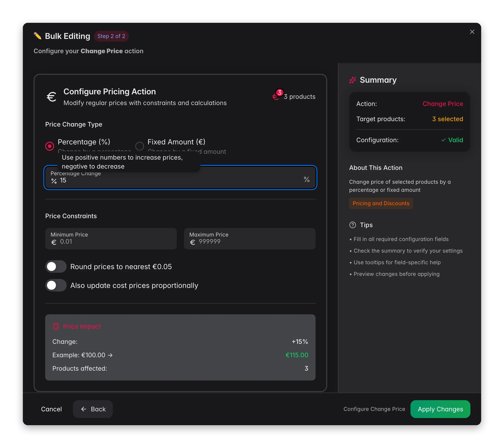Click the arrow after Example €100.00
The height and width of the screenshot is (448, 504).
click(x=110, y=355)
